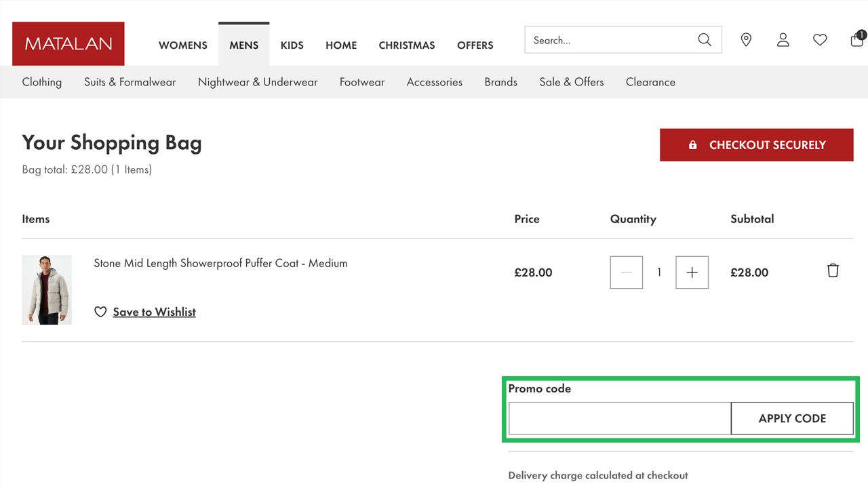The width and height of the screenshot is (868, 488).
Task: Open the Christmas menu
Action: pyautogui.click(x=407, y=45)
